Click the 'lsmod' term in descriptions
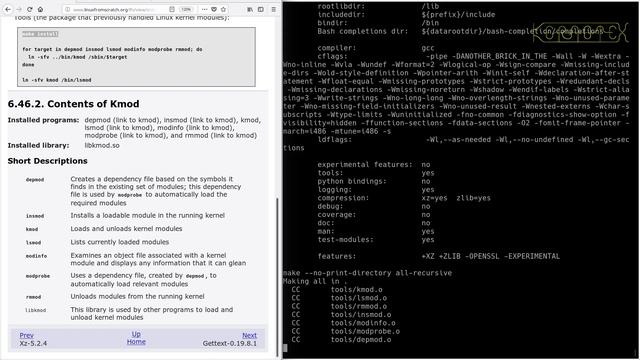This screenshot has height=360, width=640. (33, 242)
